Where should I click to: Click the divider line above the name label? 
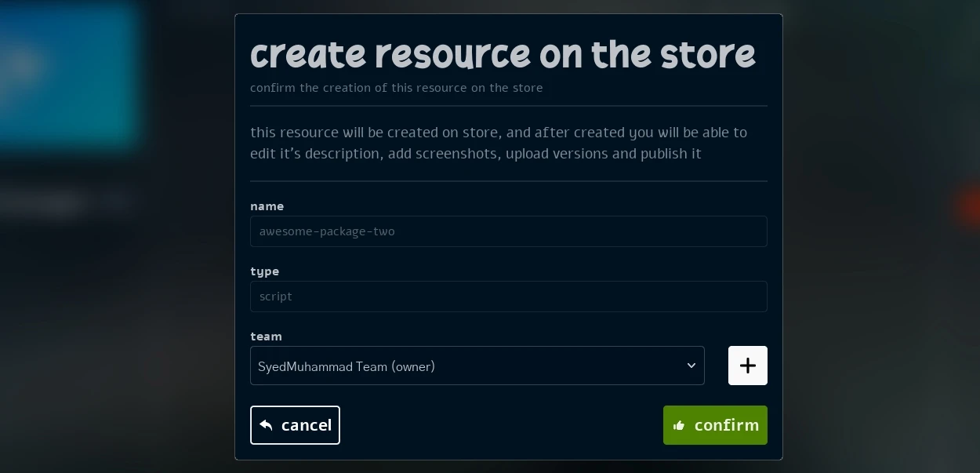pyautogui.click(x=508, y=181)
